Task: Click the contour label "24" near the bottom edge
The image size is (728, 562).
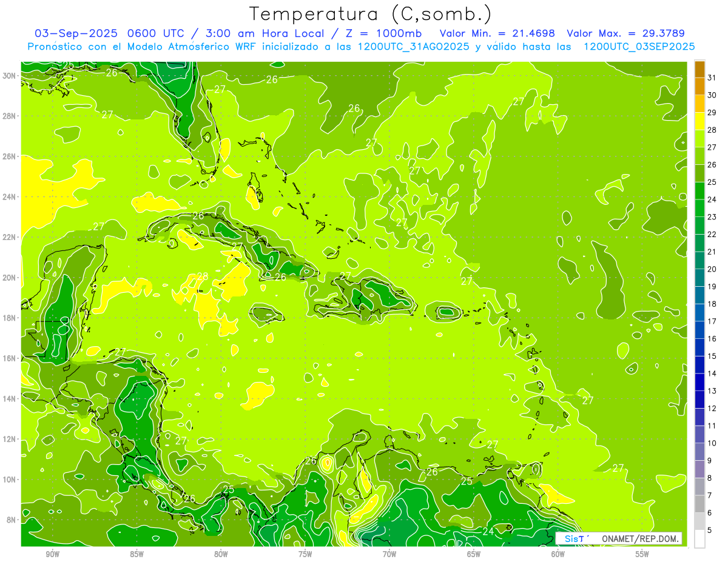Action: pos(488,531)
